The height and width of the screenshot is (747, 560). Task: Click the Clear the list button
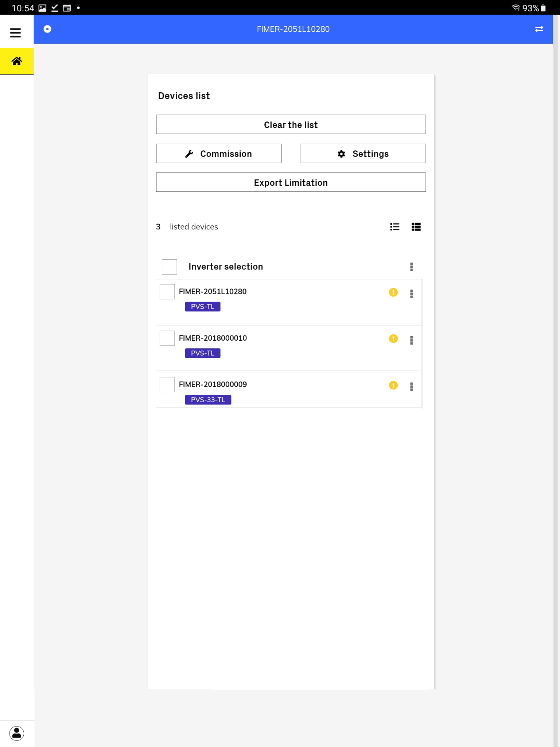coord(291,125)
